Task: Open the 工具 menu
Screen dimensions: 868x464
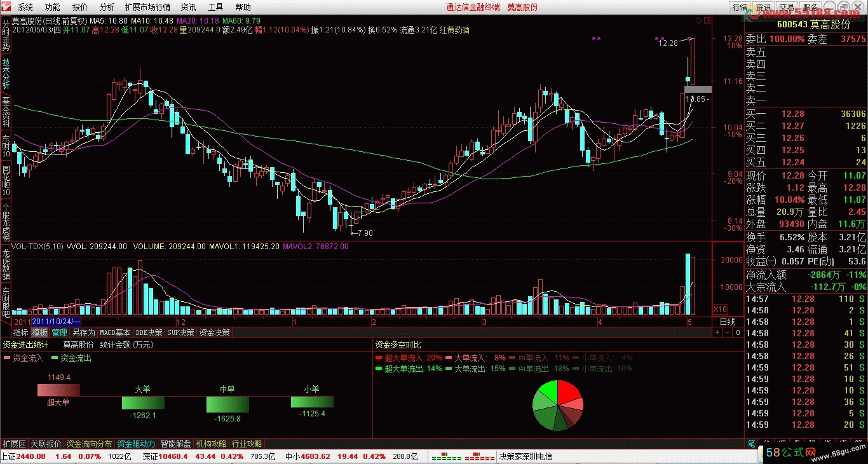Action: pos(216,7)
